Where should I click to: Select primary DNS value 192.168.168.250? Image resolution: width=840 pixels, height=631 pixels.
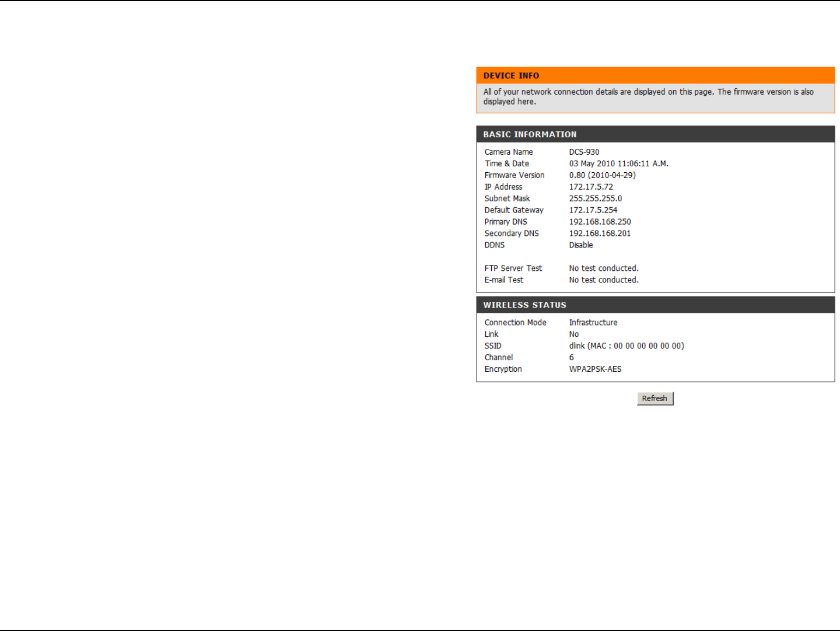point(600,222)
